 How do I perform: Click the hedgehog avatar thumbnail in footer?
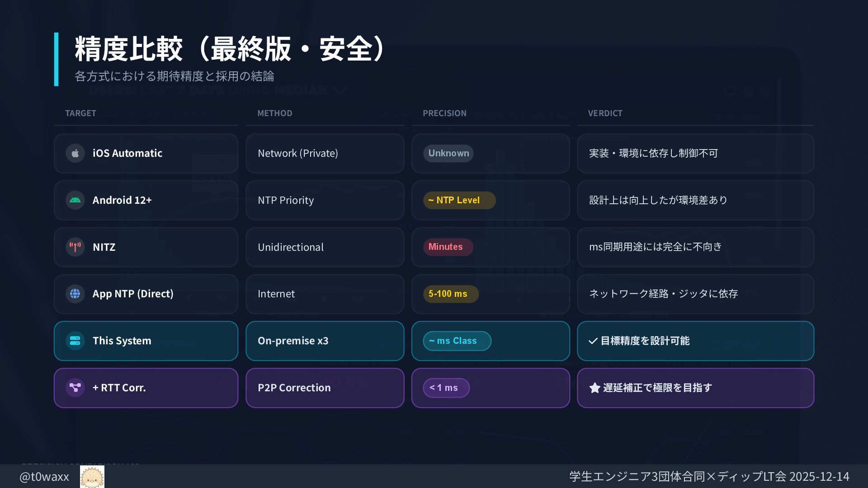(92, 477)
